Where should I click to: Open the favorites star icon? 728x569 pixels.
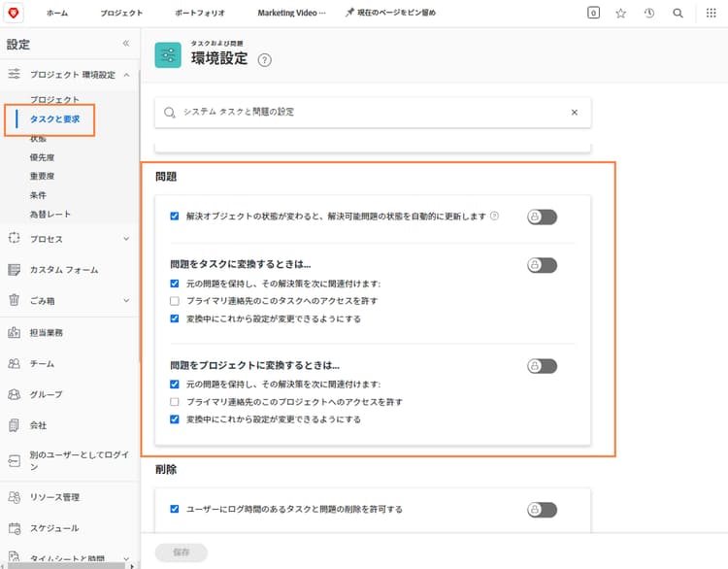coord(621,13)
